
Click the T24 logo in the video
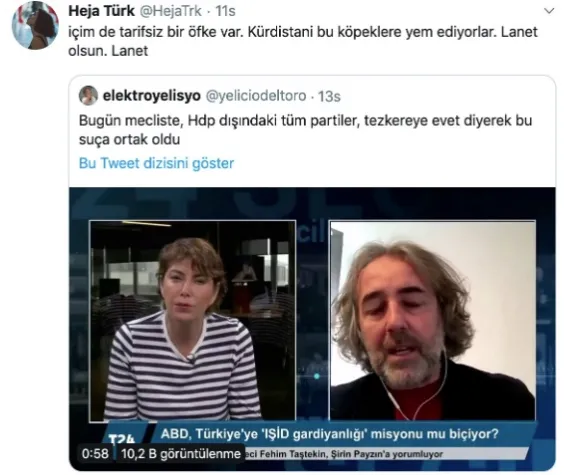tap(122, 440)
